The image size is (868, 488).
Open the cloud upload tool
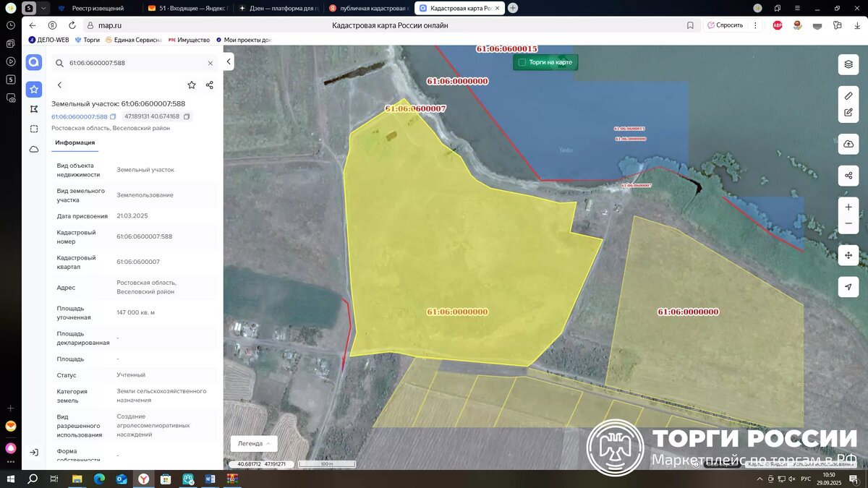[848, 144]
